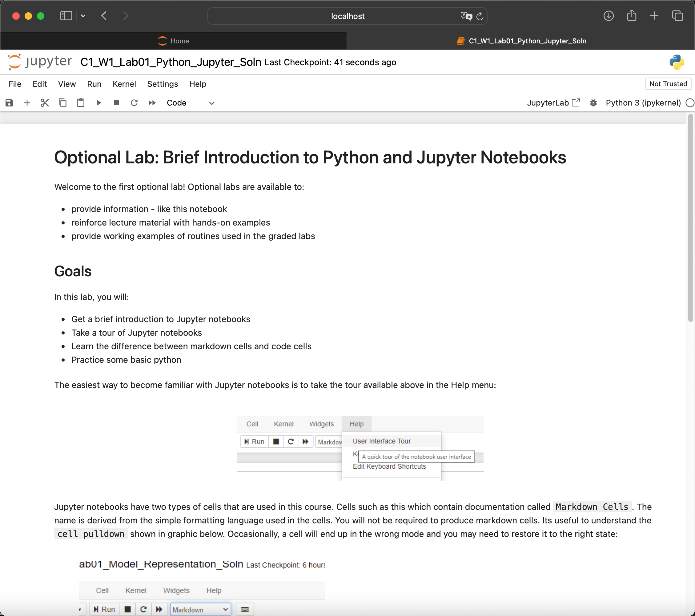The width and height of the screenshot is (695, 616).
Task: Open the cell type dropdown showing Code
Action: point(191,103)
